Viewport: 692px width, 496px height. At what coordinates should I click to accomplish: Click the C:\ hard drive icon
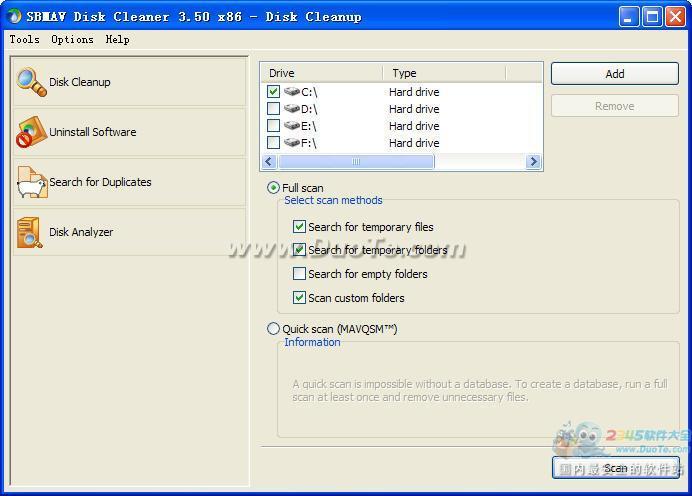click(x=292, y=91)
